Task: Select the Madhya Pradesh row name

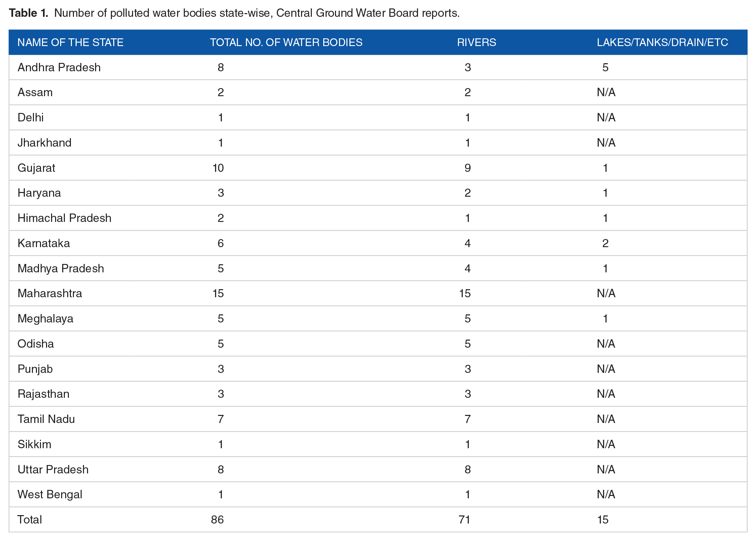Action: point(60,269)
